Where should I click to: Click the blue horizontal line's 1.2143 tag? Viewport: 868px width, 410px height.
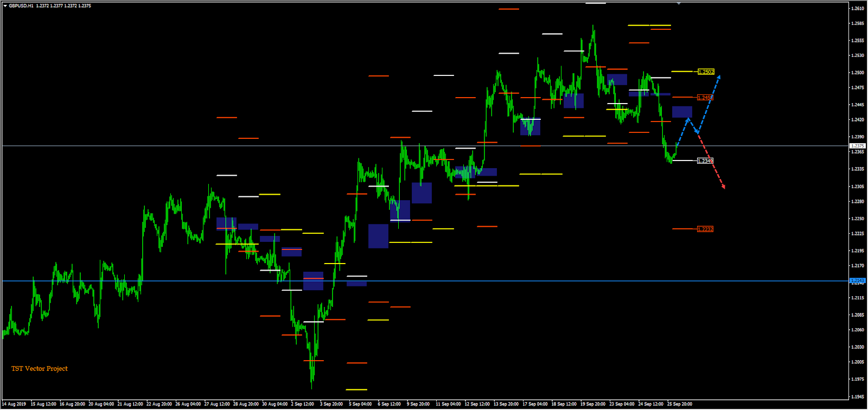point(858,281)
